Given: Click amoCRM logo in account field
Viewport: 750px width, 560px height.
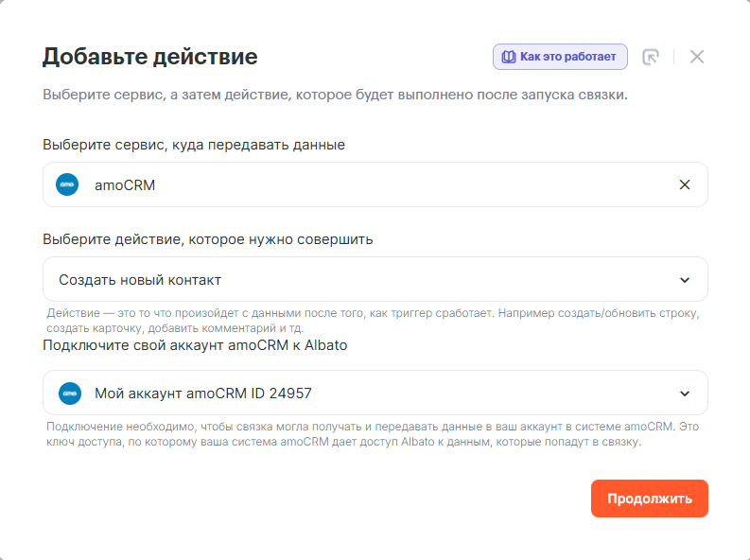Looking at the screenshot, I should (x=69, y=393).
